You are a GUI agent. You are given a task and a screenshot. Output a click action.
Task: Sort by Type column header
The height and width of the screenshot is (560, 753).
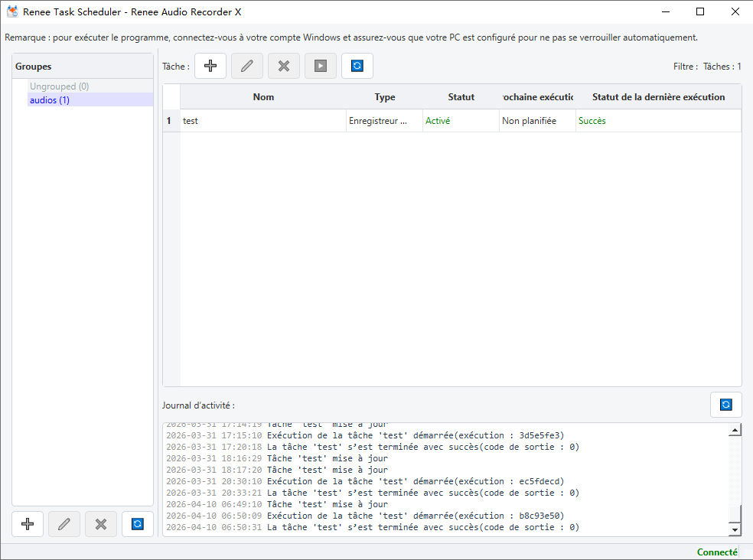point(385,97)
